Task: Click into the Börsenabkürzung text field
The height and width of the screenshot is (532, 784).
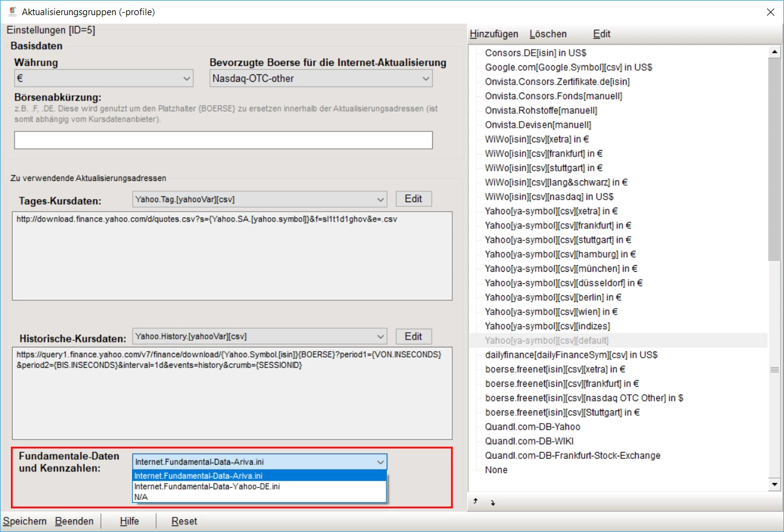Action: tap(223, 140)
